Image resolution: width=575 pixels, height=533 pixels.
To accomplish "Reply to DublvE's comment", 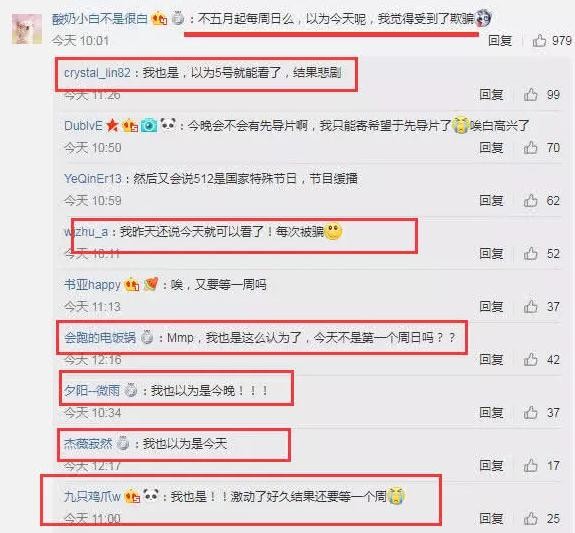I will point(491,147).
